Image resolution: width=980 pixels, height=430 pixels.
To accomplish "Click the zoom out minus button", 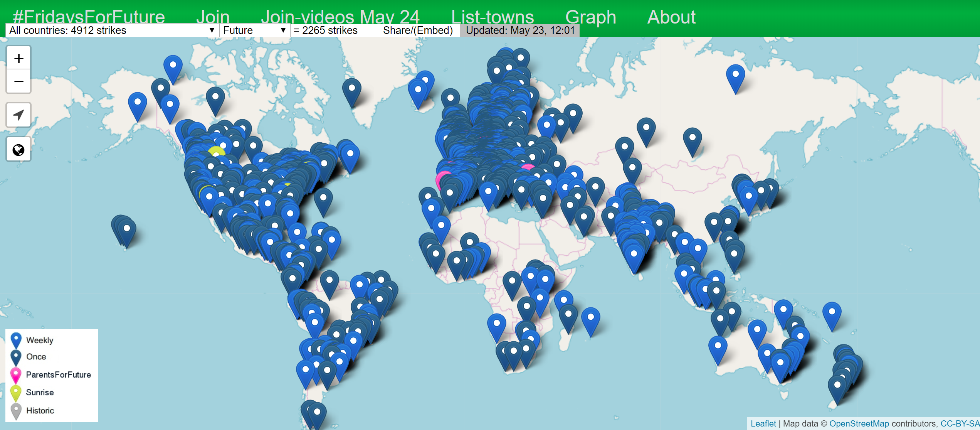I will click(x=18, y=81).
